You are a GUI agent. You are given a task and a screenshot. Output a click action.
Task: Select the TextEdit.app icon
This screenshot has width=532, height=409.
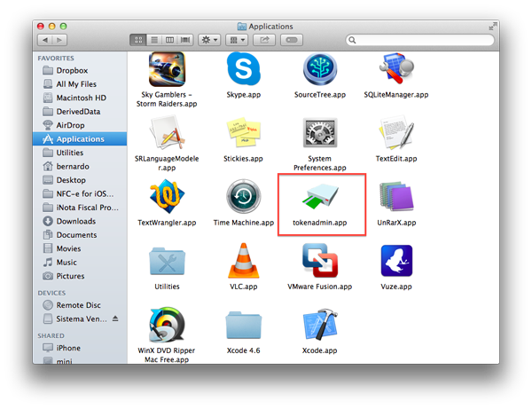pos(396,133)
